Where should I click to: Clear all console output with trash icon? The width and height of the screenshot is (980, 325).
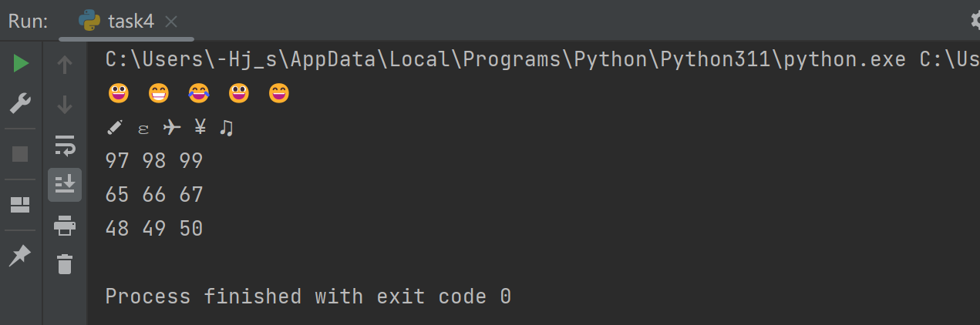point(65,264)
